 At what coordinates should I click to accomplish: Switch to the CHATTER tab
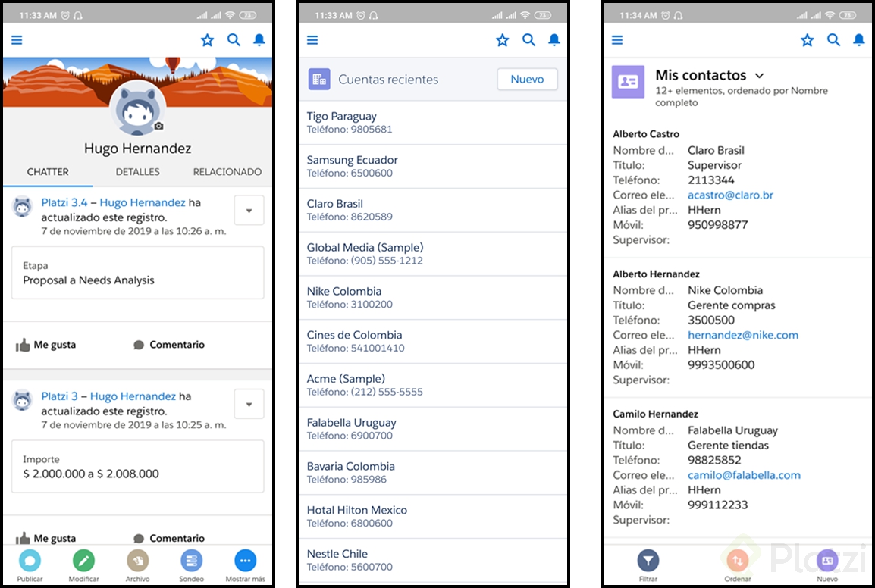click(48, 172)
